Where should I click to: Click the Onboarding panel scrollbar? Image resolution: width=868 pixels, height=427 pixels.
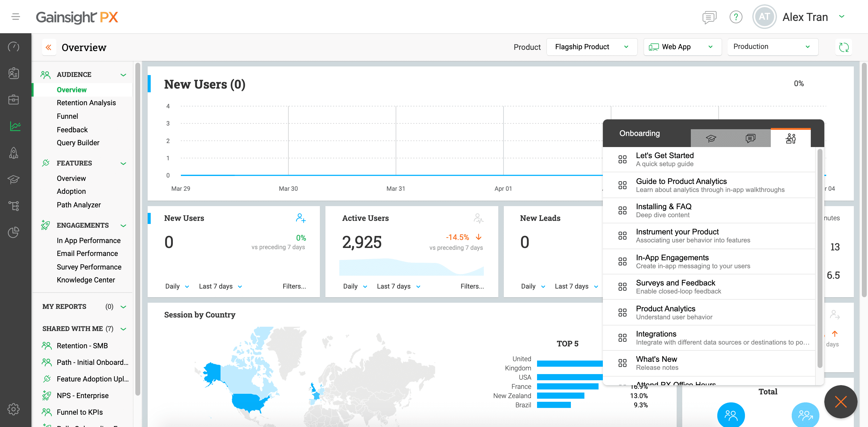point(819,256)
